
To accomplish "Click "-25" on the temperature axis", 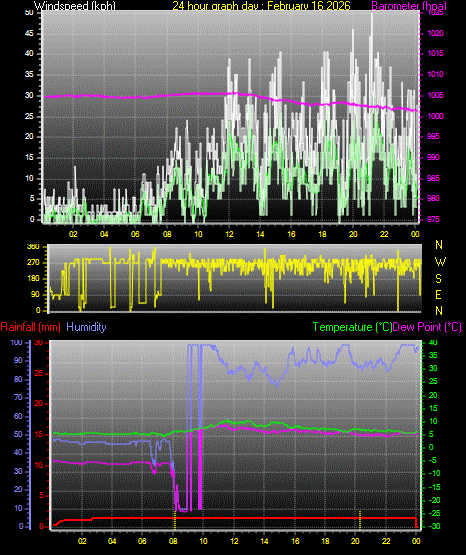I will pos(434,513).
